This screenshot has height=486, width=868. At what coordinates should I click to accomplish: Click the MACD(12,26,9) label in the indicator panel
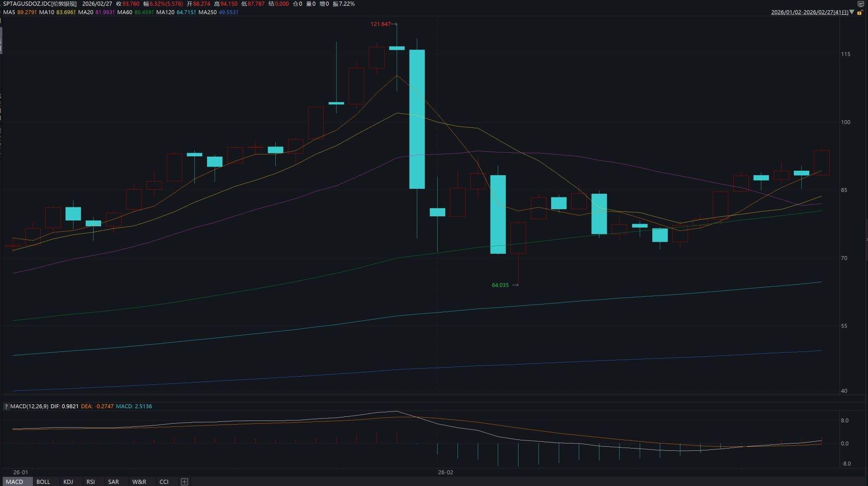click(x=30, y=406)
